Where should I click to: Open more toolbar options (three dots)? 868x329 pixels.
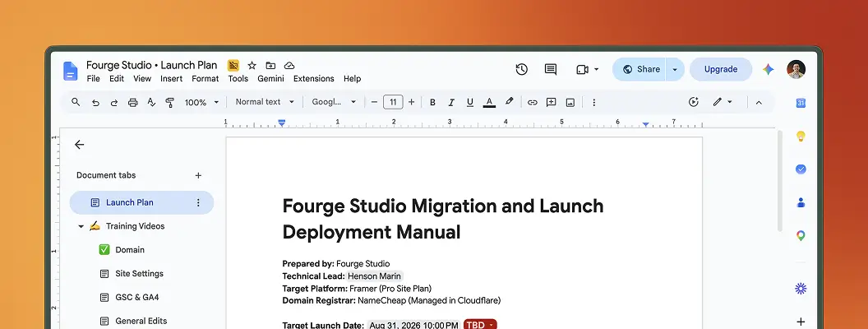pyautogui.click(x=594, y=103)
